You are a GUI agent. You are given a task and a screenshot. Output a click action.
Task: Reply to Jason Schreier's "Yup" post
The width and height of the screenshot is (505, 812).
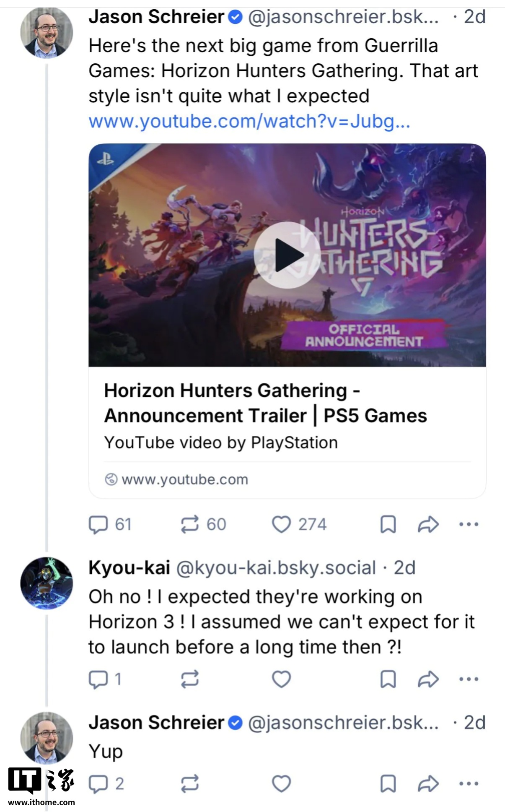98,783
